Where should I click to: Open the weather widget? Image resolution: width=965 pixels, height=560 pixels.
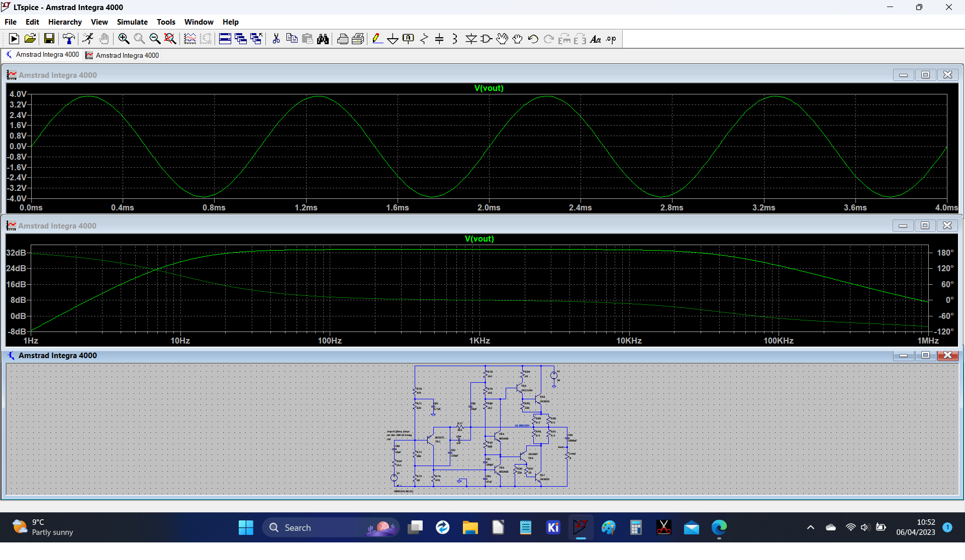[x=43, y=527]
